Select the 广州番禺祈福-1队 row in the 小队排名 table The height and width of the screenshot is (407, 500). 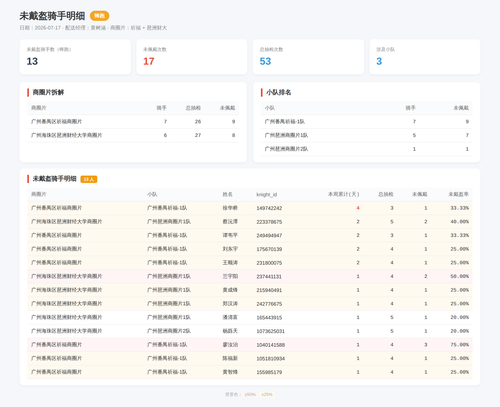coord(367,122)
